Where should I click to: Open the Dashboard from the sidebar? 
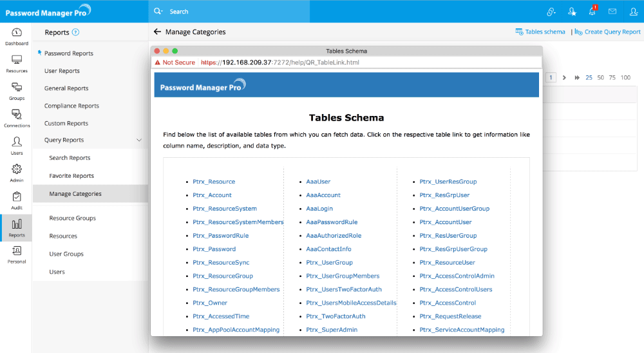point(17,36)
